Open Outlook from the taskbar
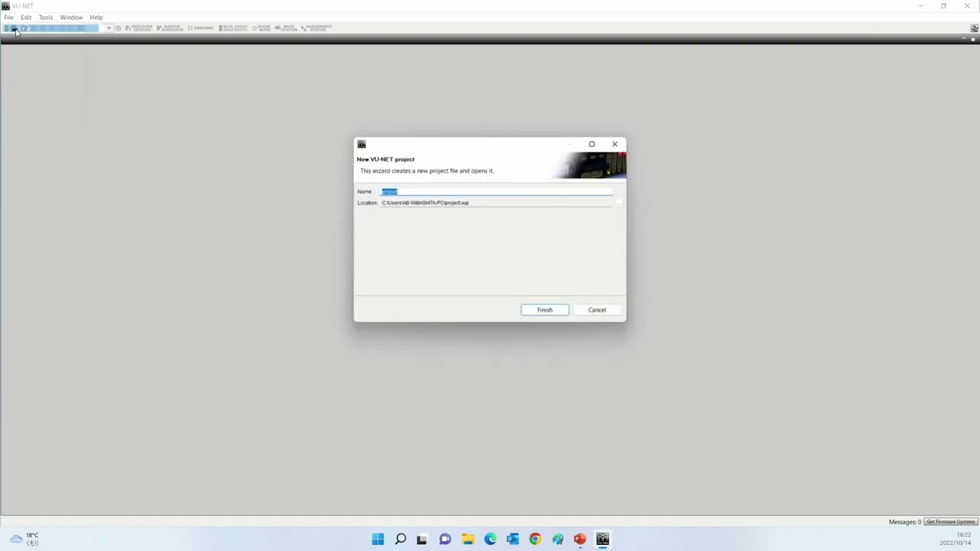 512,540
